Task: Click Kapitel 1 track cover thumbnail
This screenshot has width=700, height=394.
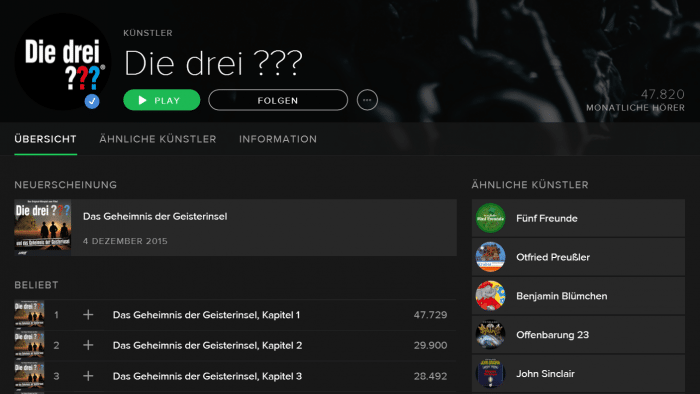Action: 29,315
